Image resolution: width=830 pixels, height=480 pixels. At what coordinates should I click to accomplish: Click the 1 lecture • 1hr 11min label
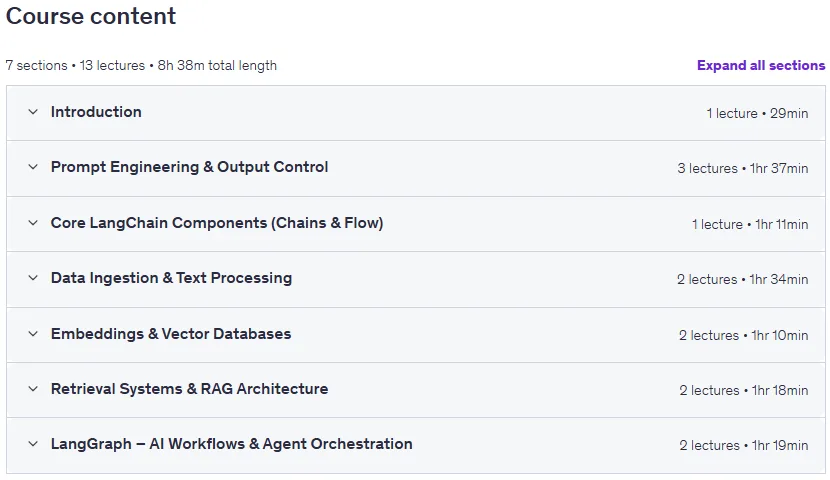750,224
